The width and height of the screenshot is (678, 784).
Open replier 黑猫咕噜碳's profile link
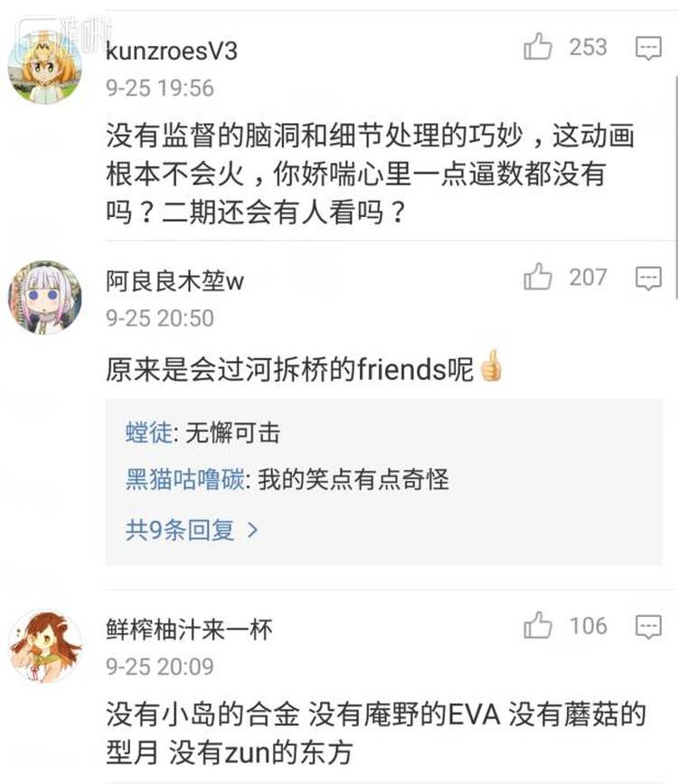click(x=184, y=479)
